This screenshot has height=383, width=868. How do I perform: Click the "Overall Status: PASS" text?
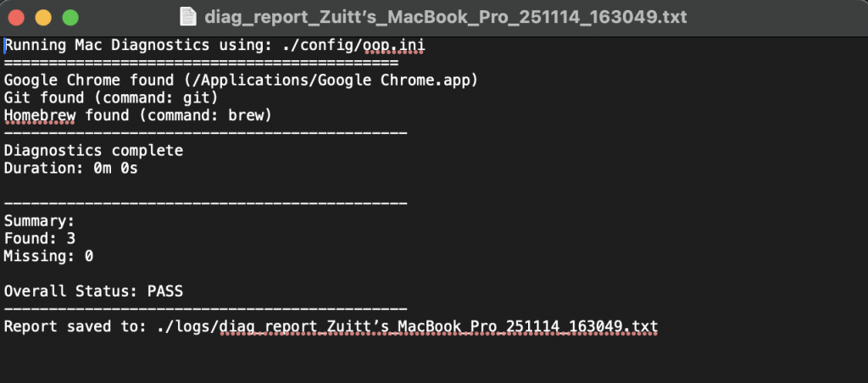pos(93,291)
